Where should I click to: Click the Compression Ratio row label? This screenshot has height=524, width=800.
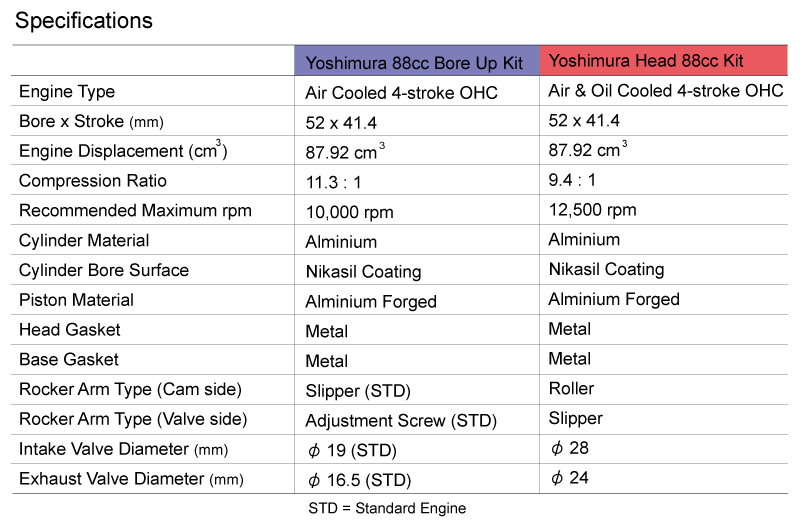click(93, 181)
